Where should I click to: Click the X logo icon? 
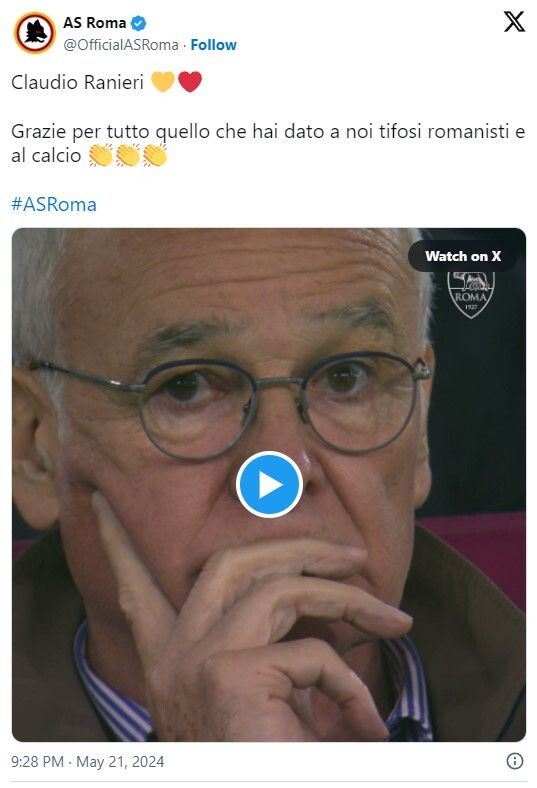click(514, 22)
